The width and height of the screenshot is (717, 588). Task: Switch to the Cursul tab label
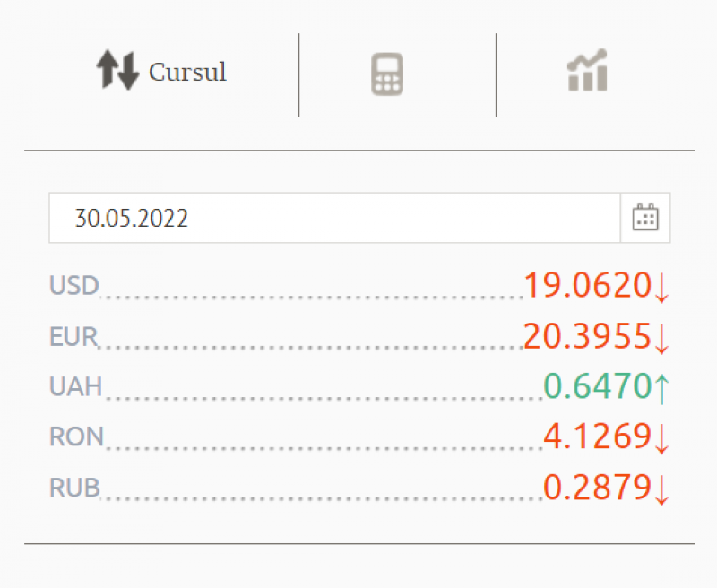point(187,73)
